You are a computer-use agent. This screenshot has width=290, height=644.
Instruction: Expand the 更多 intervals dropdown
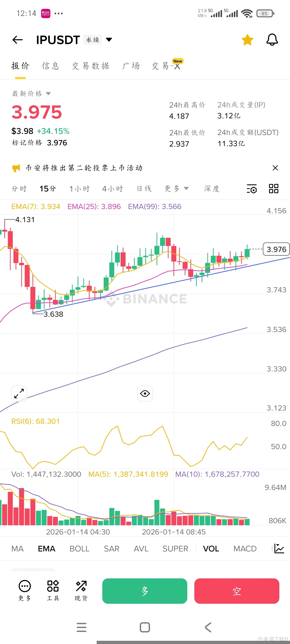[176, 189]
